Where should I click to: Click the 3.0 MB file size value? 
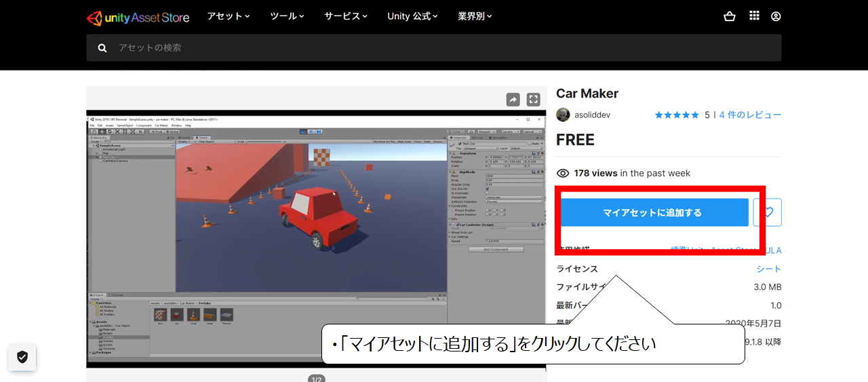768,287
